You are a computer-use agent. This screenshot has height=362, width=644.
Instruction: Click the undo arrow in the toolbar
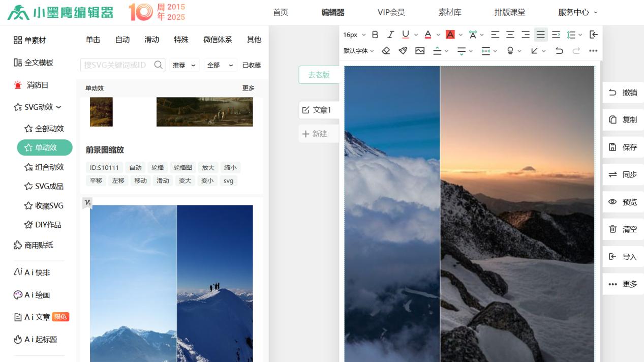coord(560,51)
